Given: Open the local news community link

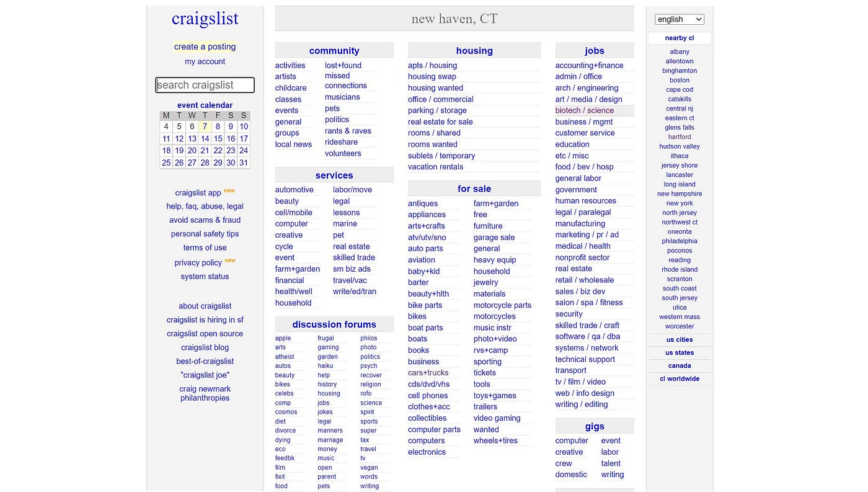Looking at the screenshot, I should pos(293,145).
